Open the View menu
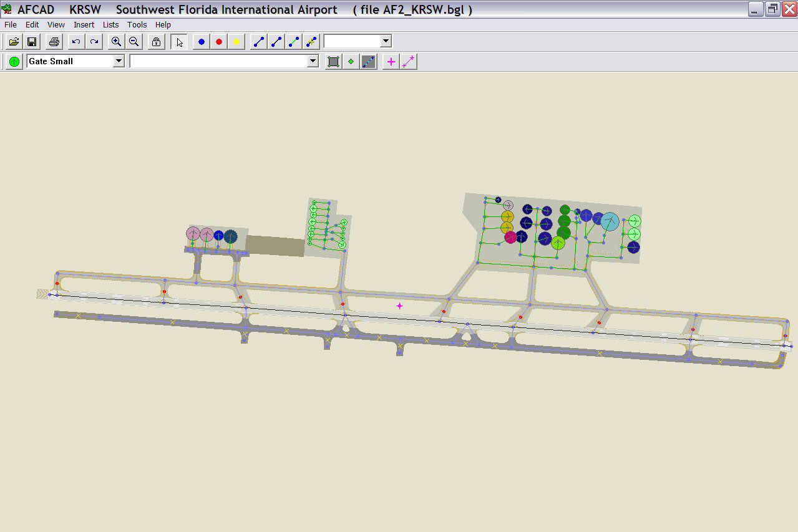This screenshot has width=798, height=532. pyautogui.click(x=56, y=25)
